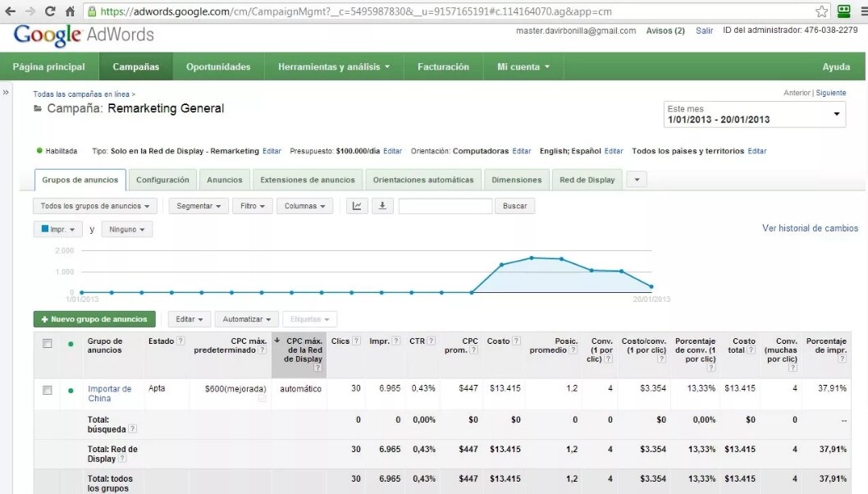The image size is (868, 494).
Task: Click Editar link next to Presupuesto
Action: click(392, 151)
